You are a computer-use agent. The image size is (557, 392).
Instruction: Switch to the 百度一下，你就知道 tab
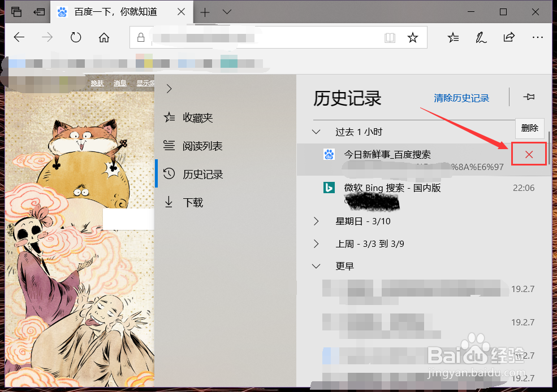(x=122, y=12)
